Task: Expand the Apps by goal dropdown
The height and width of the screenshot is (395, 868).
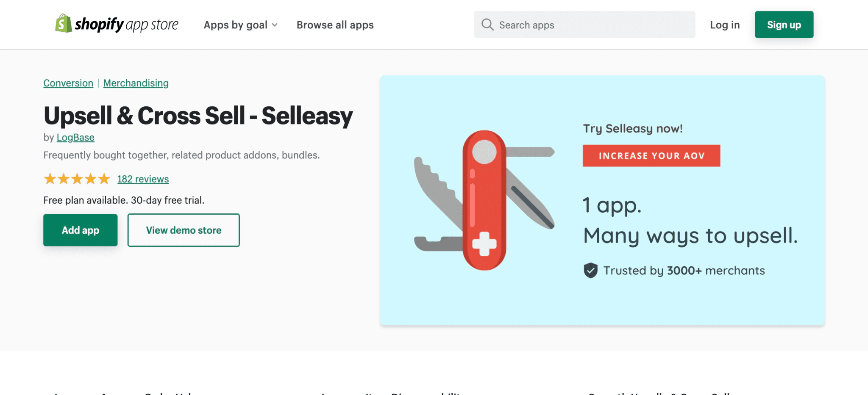Action: pos(236,25)
